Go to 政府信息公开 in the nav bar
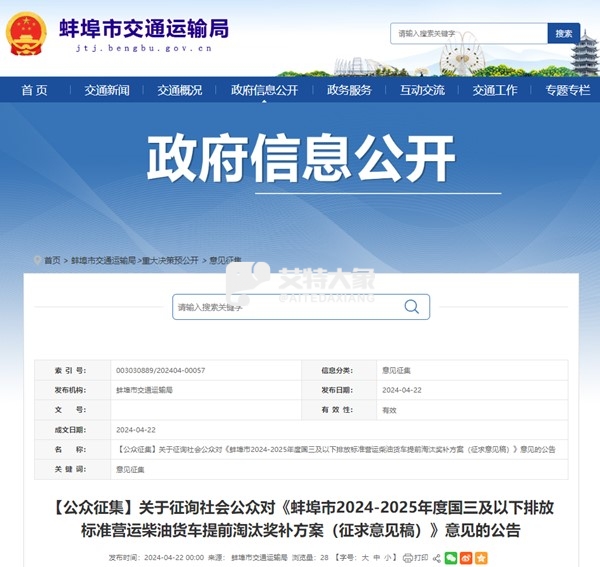Viewport: 600px width, 567px height. tap(264, 90)
